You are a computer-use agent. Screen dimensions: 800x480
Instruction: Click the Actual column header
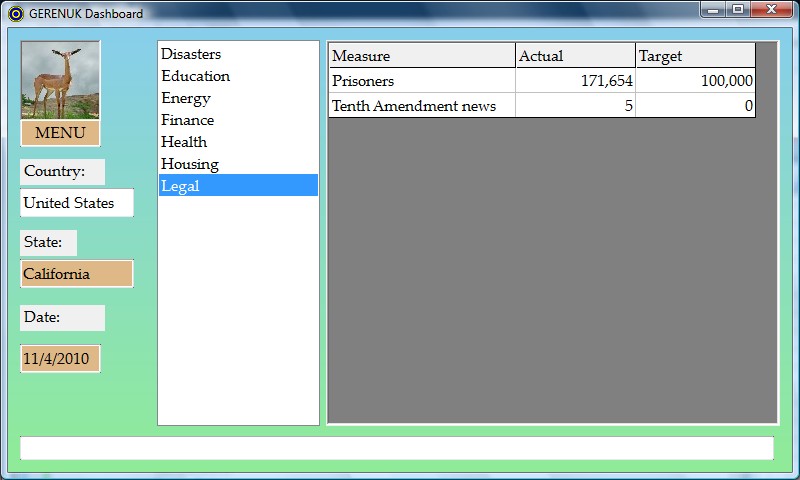pyautogui.click(x=575, y=56)
